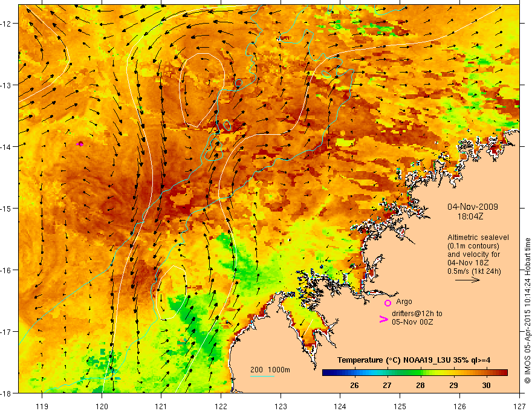Click the 27 value on the temperature scale
Screen dimensions: 532x411
coord(388,385)
